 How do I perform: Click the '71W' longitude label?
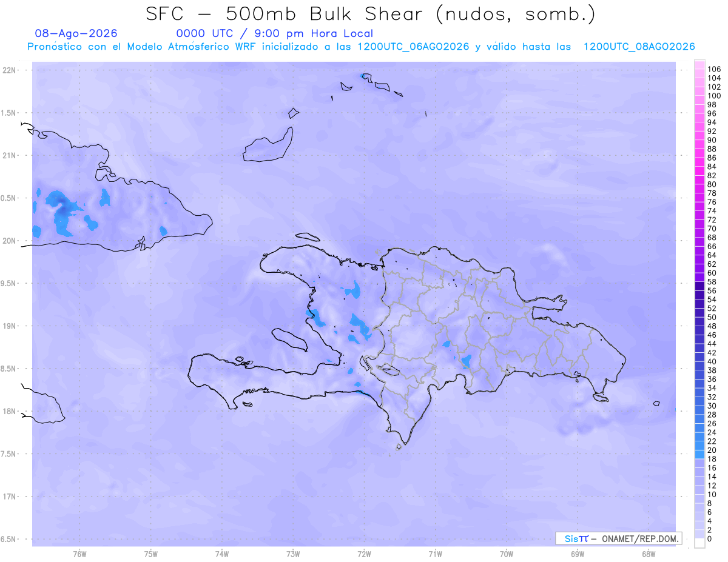pos(435,554)
